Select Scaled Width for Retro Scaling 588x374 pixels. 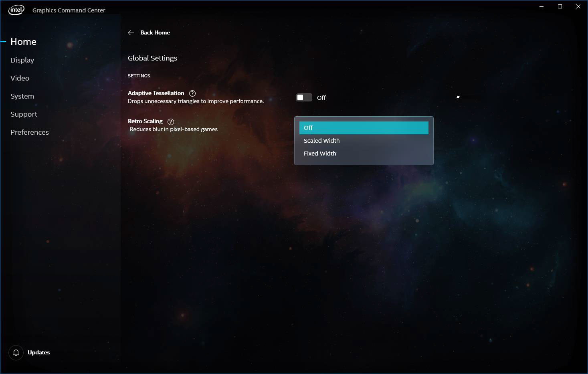click(364, 140)
